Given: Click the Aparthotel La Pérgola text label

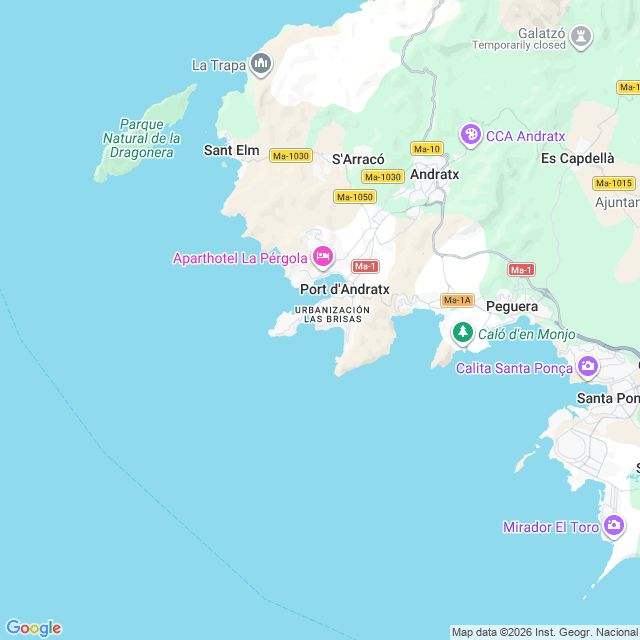Looking at the screenshot, I should coord(240,258).
